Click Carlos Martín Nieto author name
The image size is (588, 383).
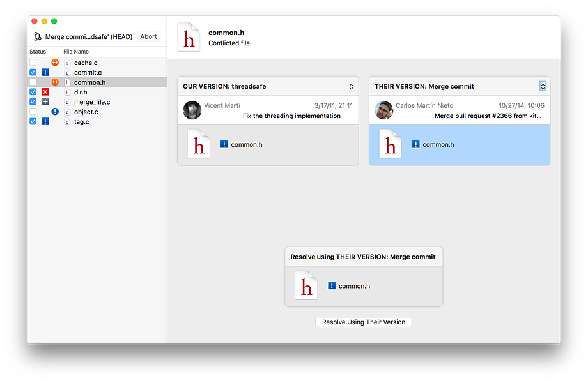click(x=424, y=105)
